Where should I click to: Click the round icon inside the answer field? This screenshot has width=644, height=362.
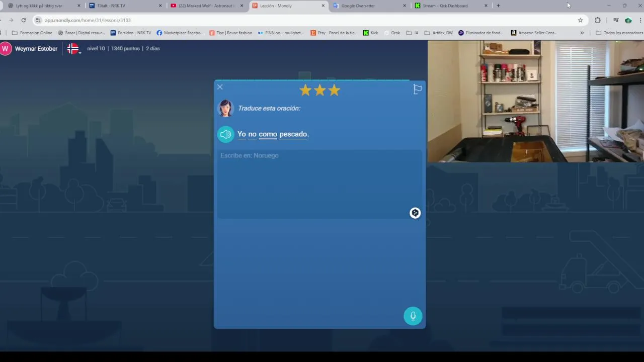pos(415,213)
